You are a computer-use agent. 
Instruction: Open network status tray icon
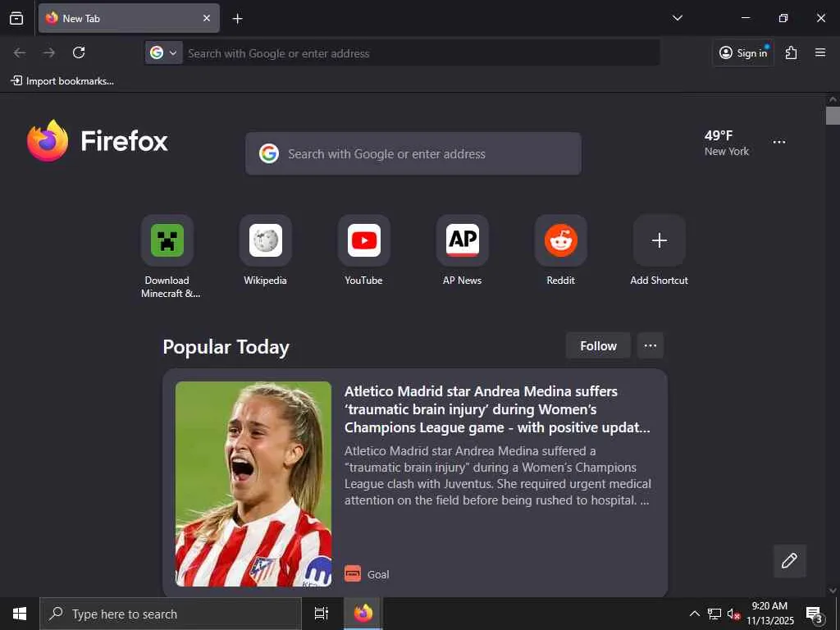(x=714, y=614)
